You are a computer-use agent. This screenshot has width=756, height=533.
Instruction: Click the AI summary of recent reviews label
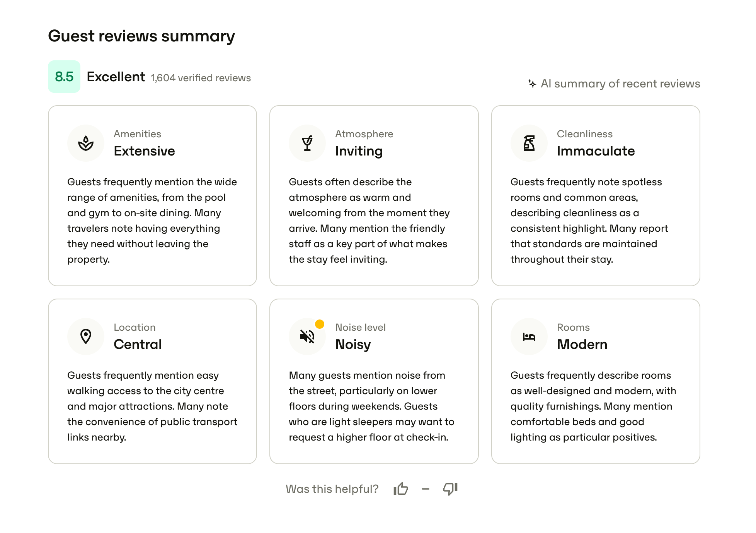[620, 84]
